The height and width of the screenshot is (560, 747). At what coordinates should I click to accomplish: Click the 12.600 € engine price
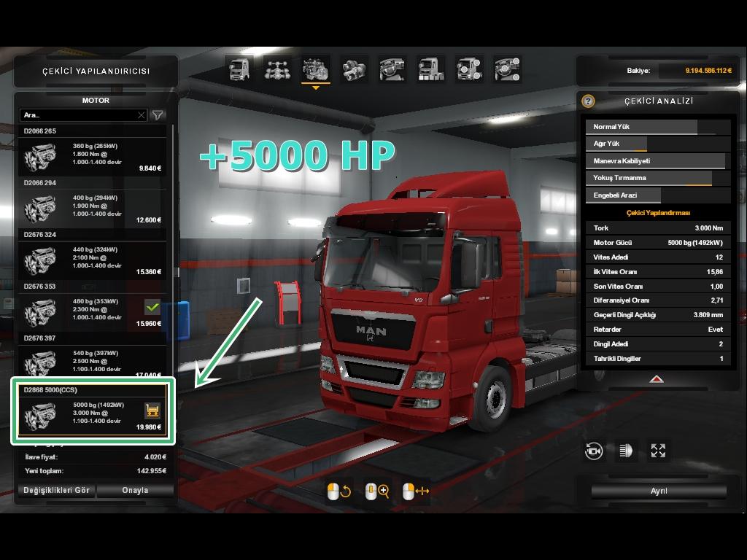click(x=149, y=220)
